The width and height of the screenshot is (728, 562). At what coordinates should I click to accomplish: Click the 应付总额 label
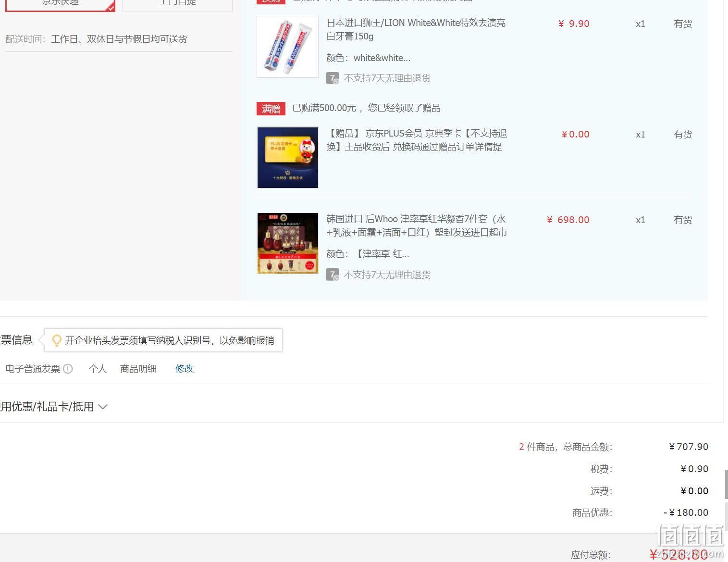pyautogui.click(x=591, y=555)
